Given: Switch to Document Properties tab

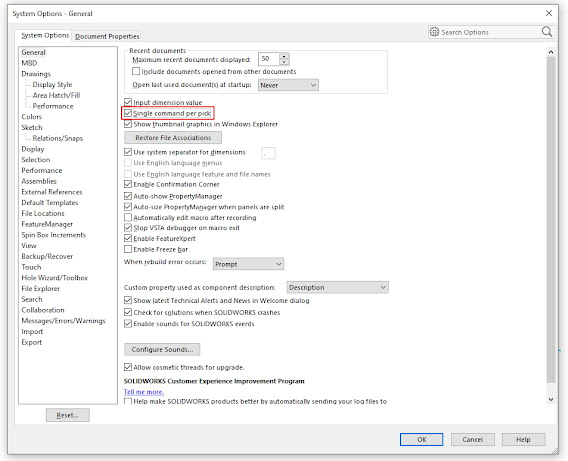Looking at the screenshot, I should point(107,36).
